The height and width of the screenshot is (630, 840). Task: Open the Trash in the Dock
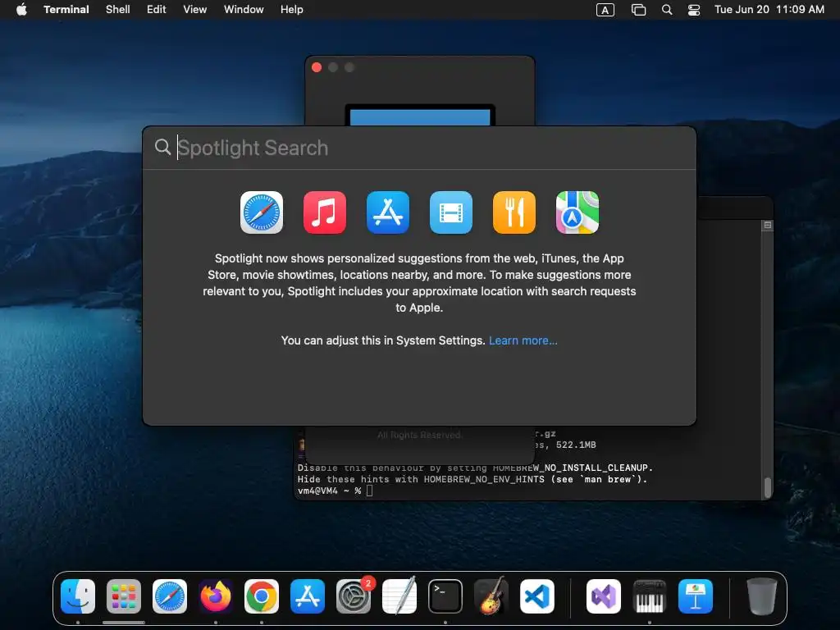[762, 596]
